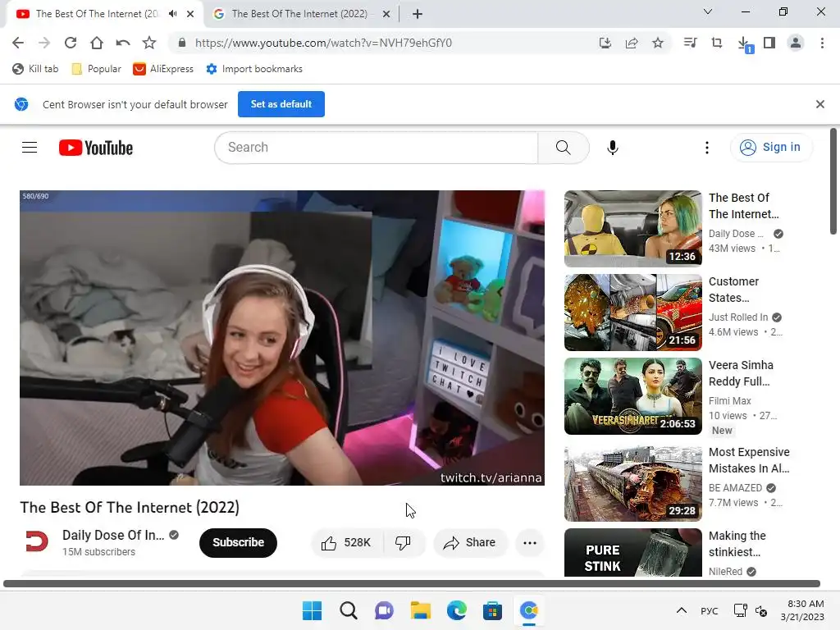Mute the audio speaker icon on YouTube tab
The height and width of the screenshot is (630, 840).
tap(172, 14)
